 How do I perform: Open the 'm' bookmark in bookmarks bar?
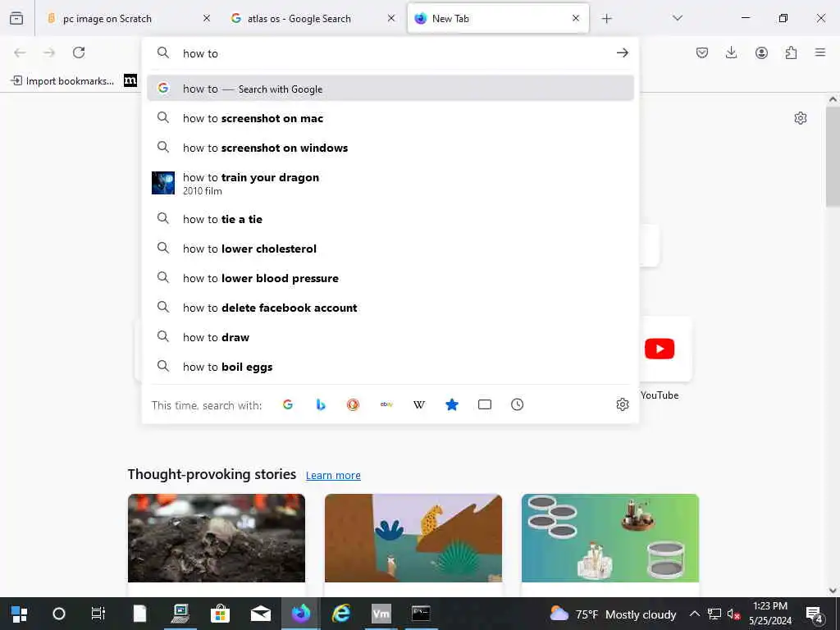pos(130,80)
